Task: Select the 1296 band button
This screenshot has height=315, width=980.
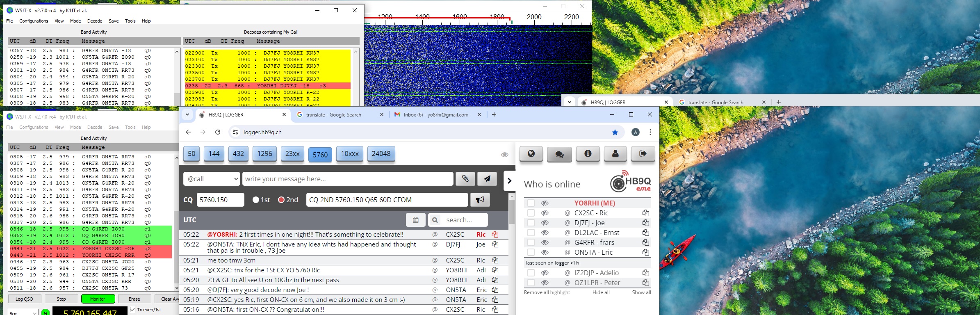Action: coord(264,154)
